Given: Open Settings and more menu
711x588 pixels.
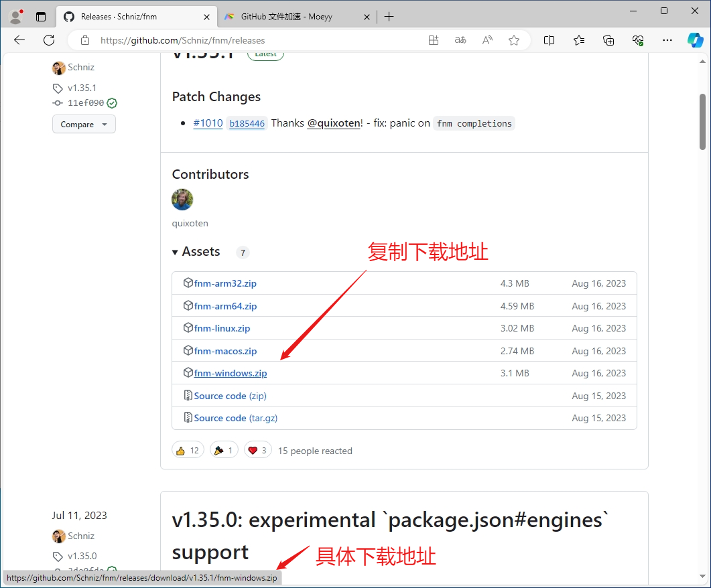Looking at the screenshot, I should pyautogui.click(x=667, y=40).
